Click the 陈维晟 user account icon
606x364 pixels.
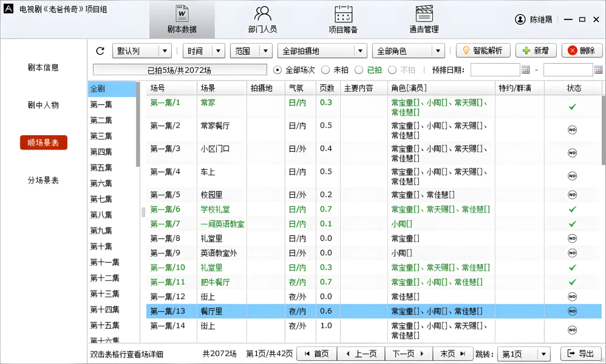coord(520,20)
